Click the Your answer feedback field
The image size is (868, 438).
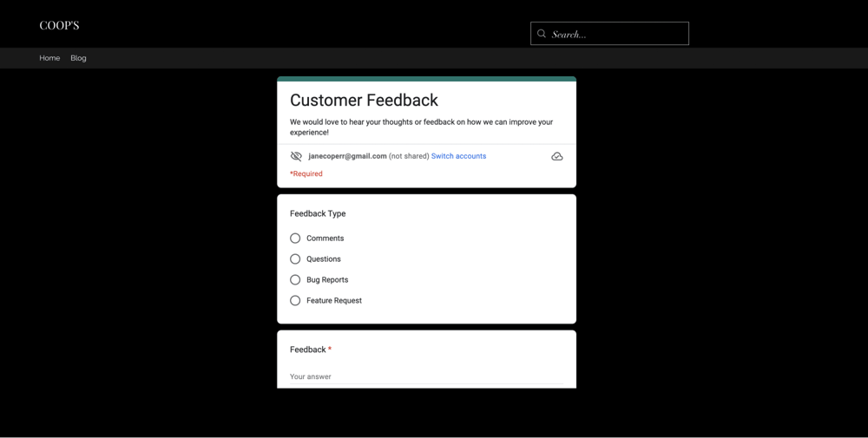425,376
